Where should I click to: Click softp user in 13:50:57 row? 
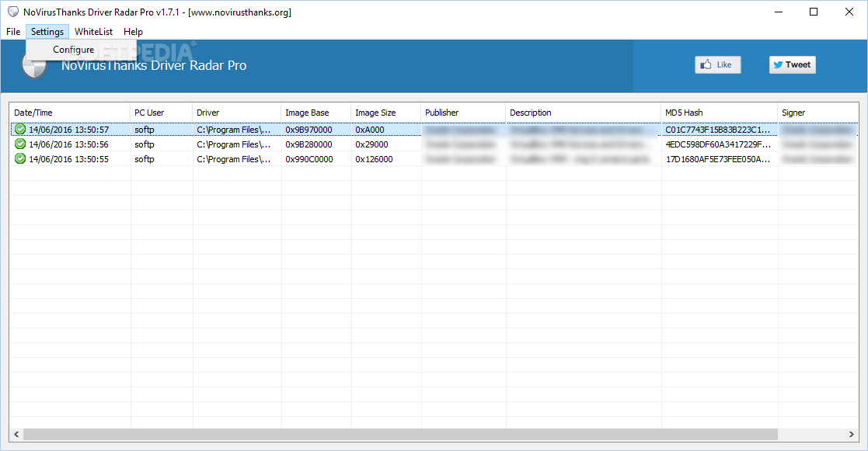(x=144, y=130)
